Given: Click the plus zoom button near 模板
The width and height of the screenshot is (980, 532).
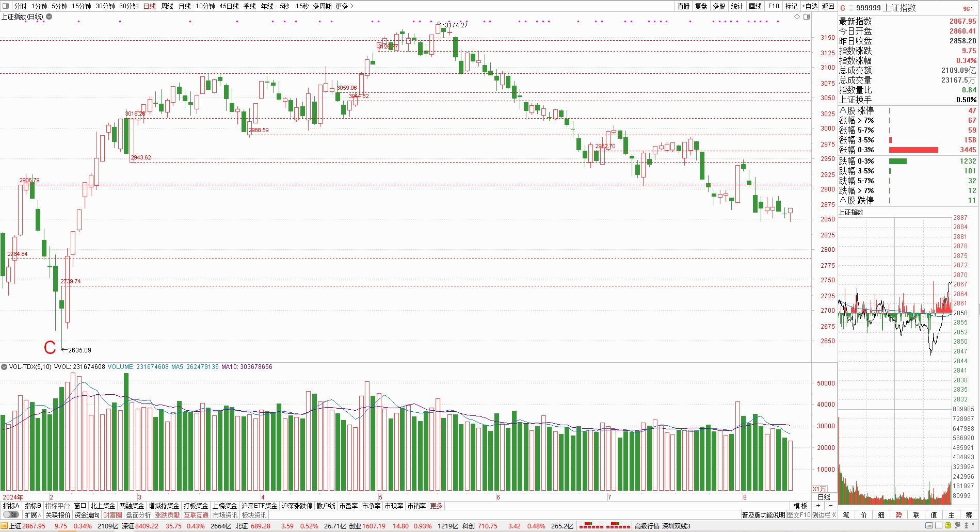Looking at the screenshot, I should click(817, 506).
